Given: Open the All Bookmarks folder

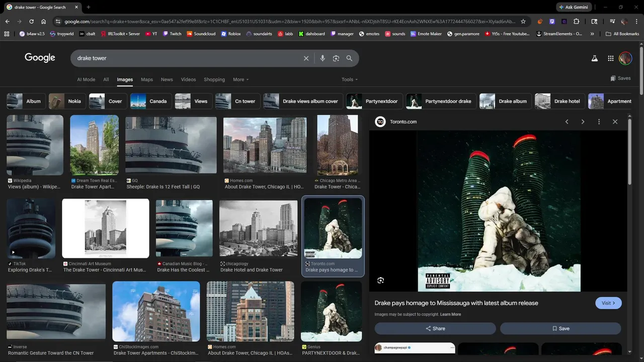Looking at the screenshot, I should [622, 34].
